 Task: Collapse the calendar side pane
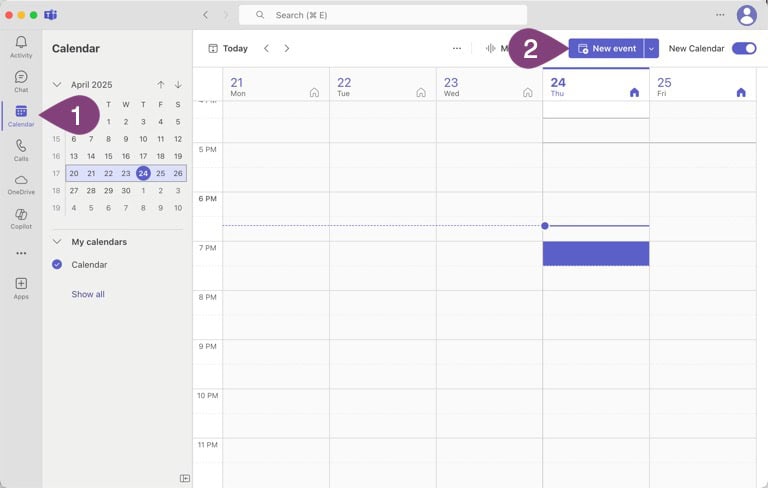(x=185, y=478)
